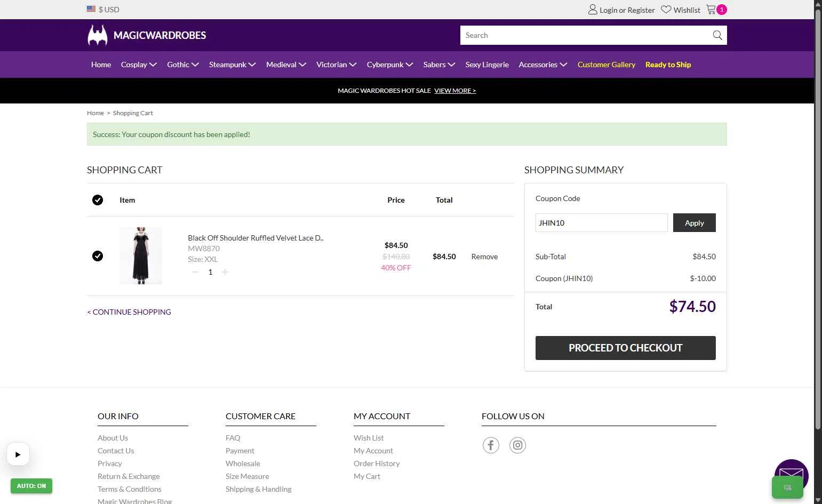Image resolution: width=822 pixels, height=504 pixels.
Task: Click the MagicWardrobes bat logo
Action: (97, 35)
